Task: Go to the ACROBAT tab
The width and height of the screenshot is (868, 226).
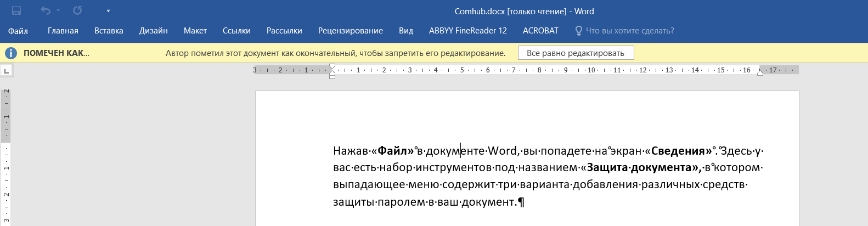Action: [540, 31]
